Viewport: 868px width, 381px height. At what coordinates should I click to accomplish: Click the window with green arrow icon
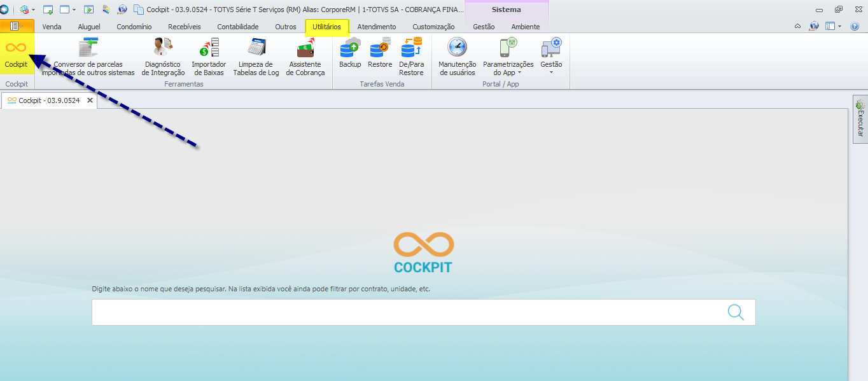[x=48, y=10]
